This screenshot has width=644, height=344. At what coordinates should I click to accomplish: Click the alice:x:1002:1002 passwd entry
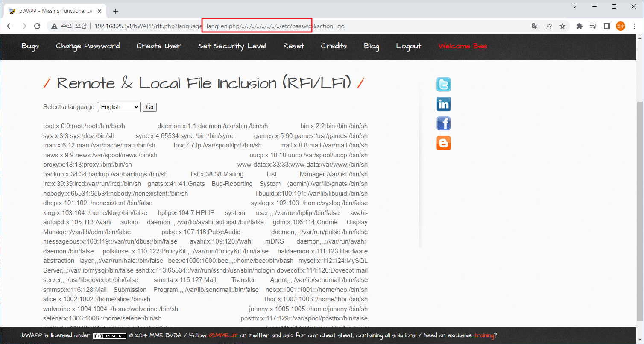[97, 299]
